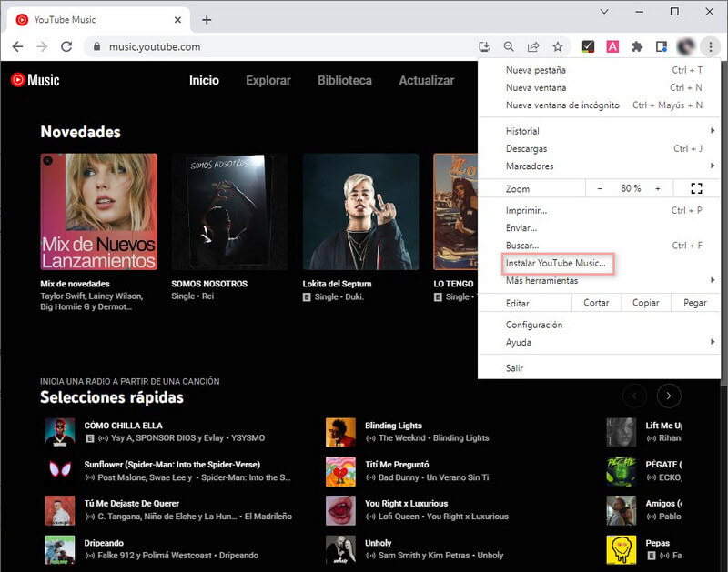This screenshot has width=728, height=572.
Task: Open Configuración from the menu
Action: pos(599,325)
